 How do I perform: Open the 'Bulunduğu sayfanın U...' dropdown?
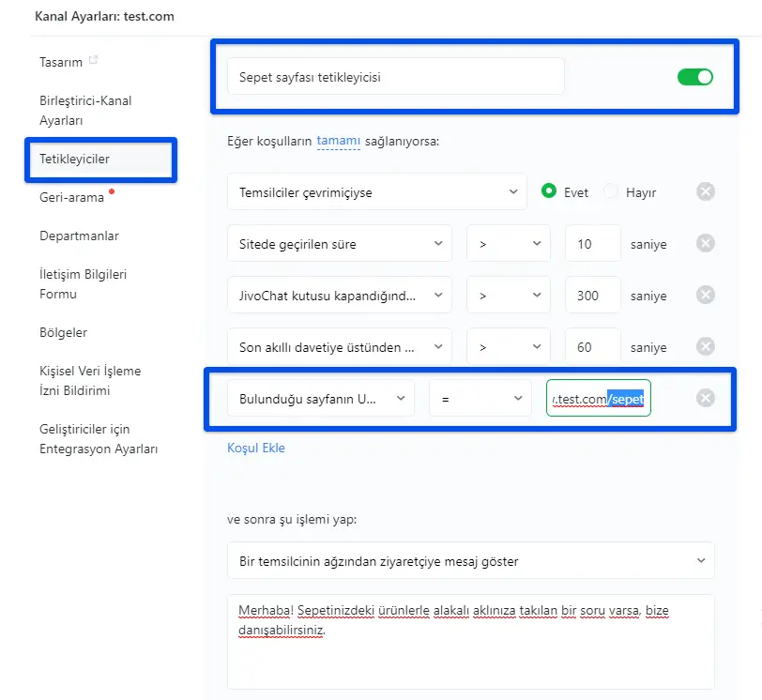coord(320,398)
